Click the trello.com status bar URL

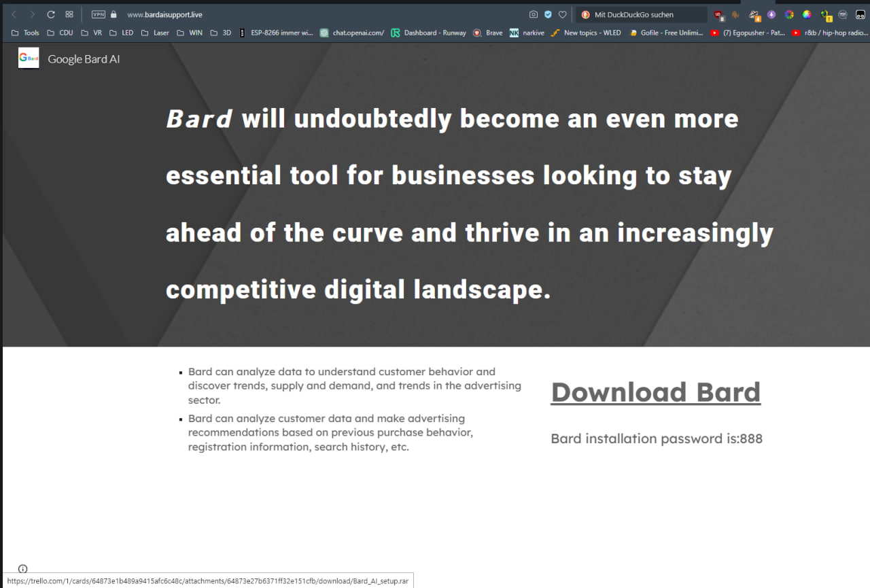click(208, 581)
